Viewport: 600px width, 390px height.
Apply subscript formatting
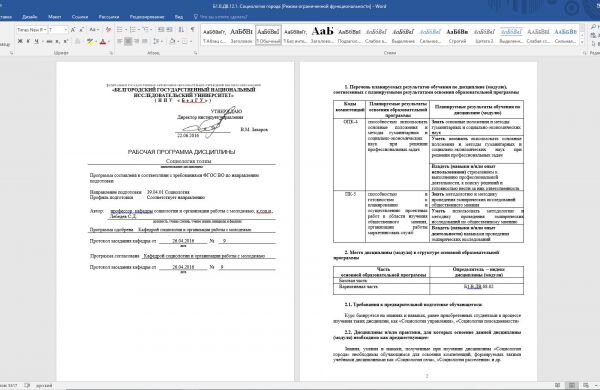pyautogui.click(x=57, y=41)
